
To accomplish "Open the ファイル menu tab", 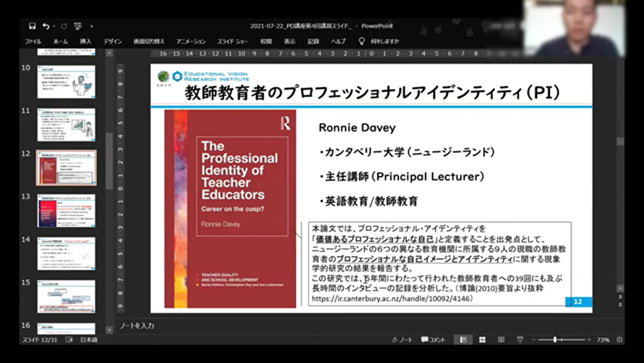I will [33, 41].
